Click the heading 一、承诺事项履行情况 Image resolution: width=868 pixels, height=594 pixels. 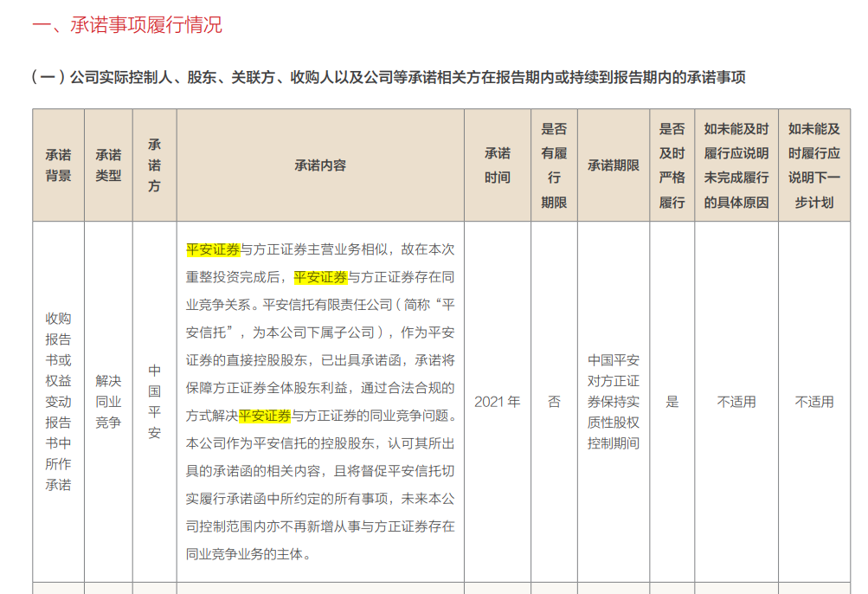126,25
